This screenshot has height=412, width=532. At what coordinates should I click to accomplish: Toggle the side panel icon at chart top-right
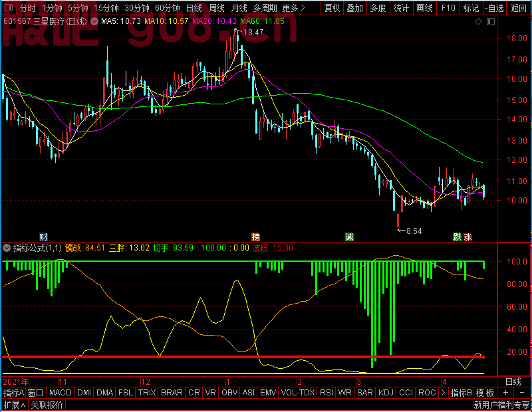coord(491,22)
